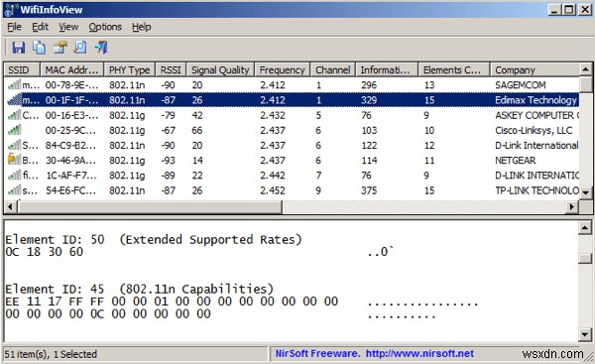Open the View menu
The image size is (595, 364).
tap(68, 27)
